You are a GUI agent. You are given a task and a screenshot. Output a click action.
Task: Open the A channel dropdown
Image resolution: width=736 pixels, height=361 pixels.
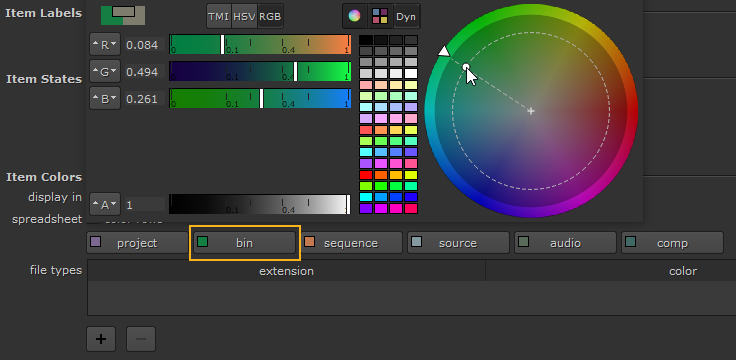click(x=105, y=205)
